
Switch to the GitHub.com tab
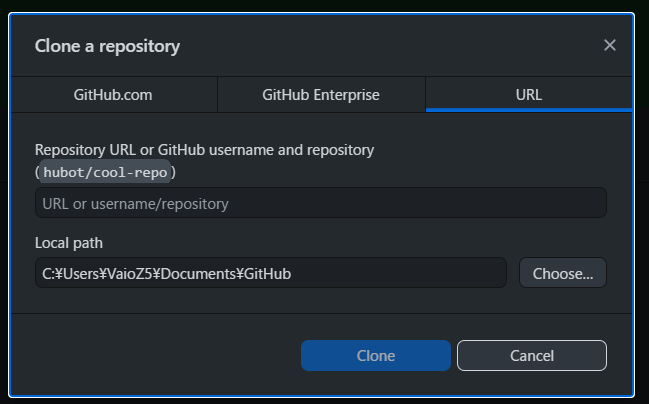coord(113,96)
